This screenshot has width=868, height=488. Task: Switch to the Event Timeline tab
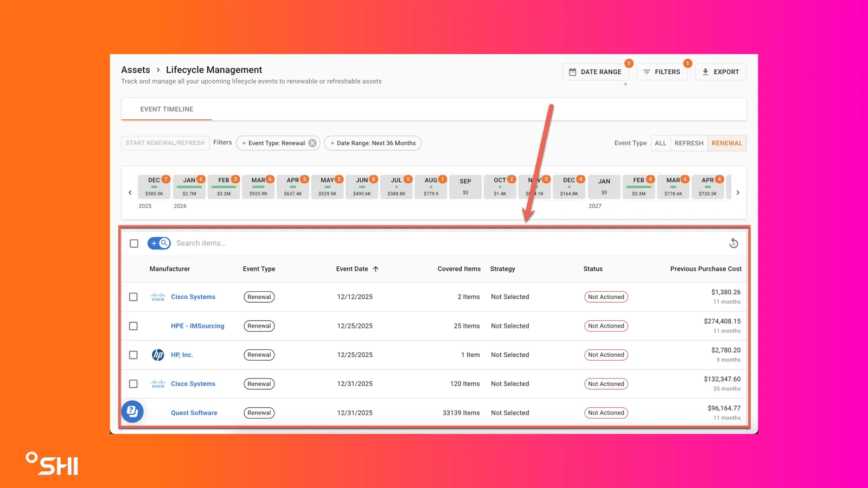(167, 109)
